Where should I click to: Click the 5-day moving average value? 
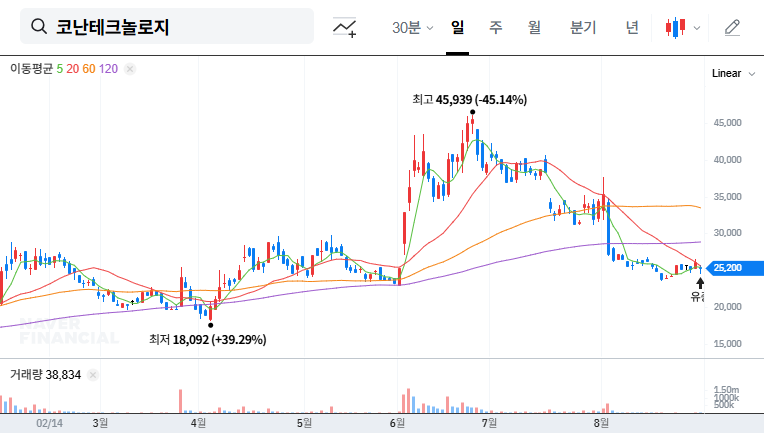tap(59, 69)
